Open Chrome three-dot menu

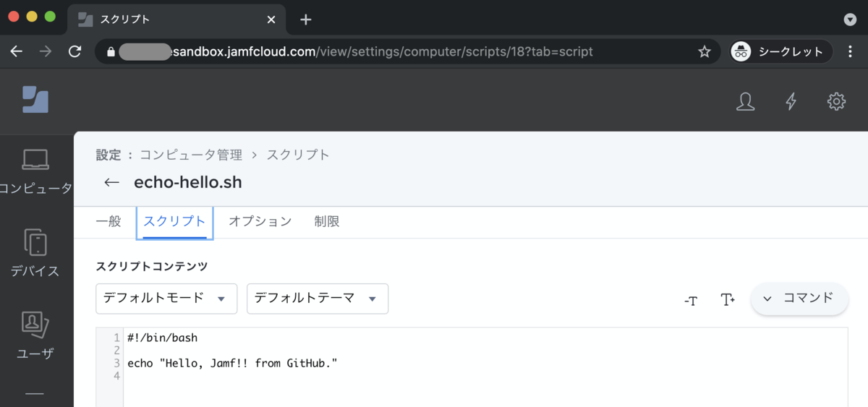pos(851,51)
